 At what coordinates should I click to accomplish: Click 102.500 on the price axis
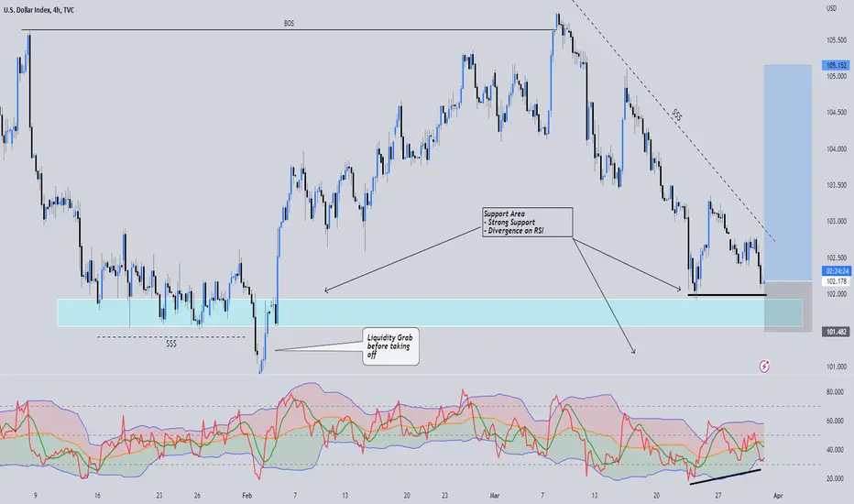pyautogui.click(x=836, y=257)
